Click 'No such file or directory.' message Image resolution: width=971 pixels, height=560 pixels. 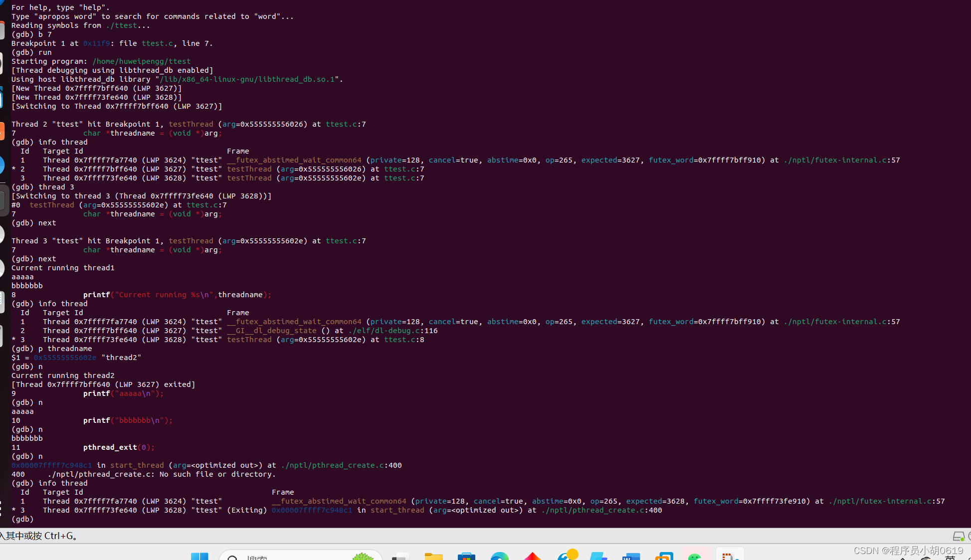[217, 474]
